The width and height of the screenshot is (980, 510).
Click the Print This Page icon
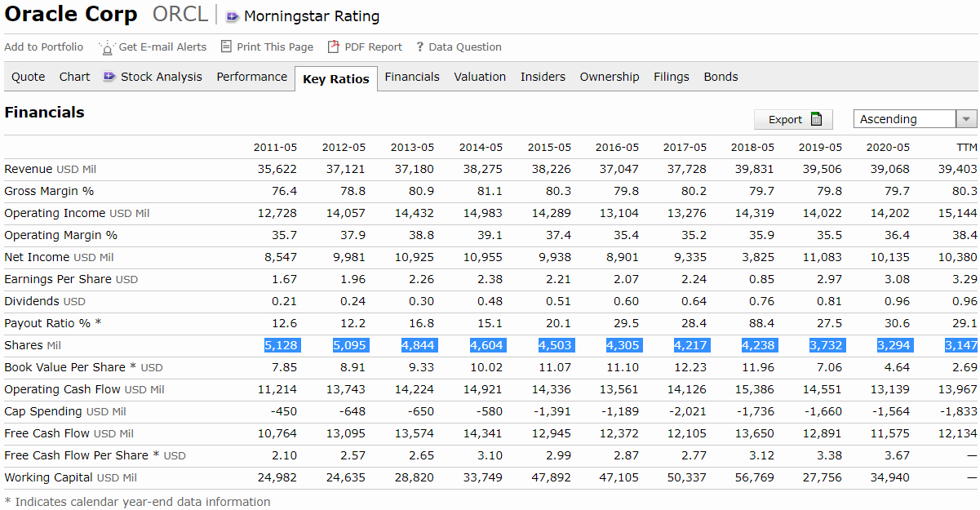point(227,47)
